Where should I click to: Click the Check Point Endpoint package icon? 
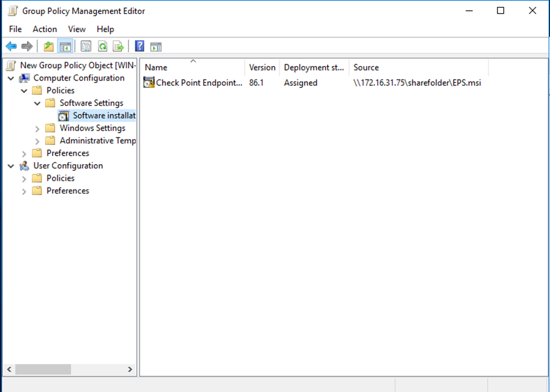tap(149, 82)
